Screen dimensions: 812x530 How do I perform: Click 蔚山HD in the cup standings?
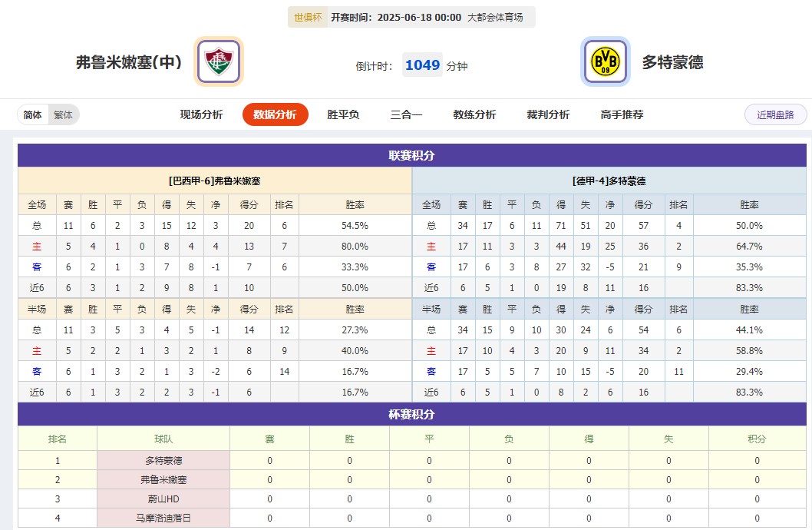(163, 499)
